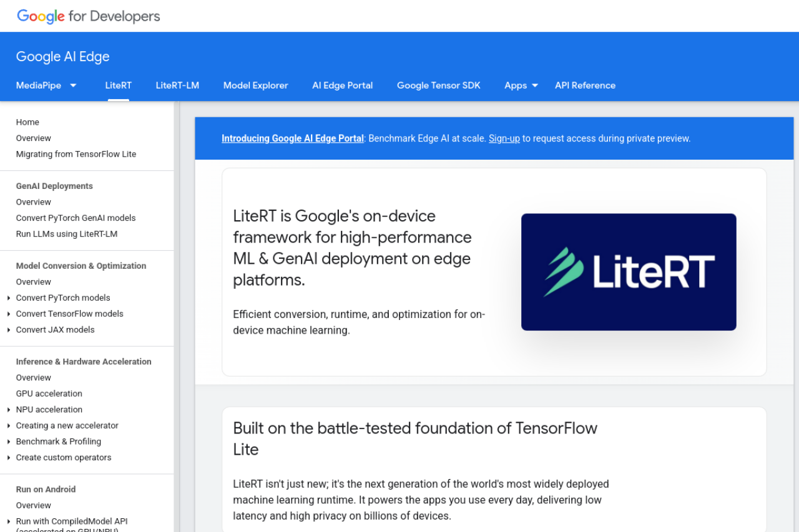Click the Run on Android heading
The width and height of the screenshot is (799, 532).
tap(46, 489)
